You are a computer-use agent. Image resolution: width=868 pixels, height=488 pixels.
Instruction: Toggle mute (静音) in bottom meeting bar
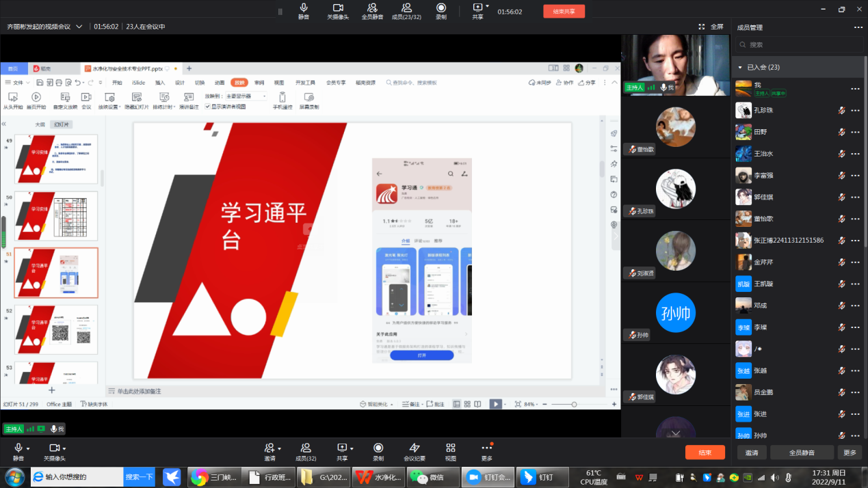[18, 452]
